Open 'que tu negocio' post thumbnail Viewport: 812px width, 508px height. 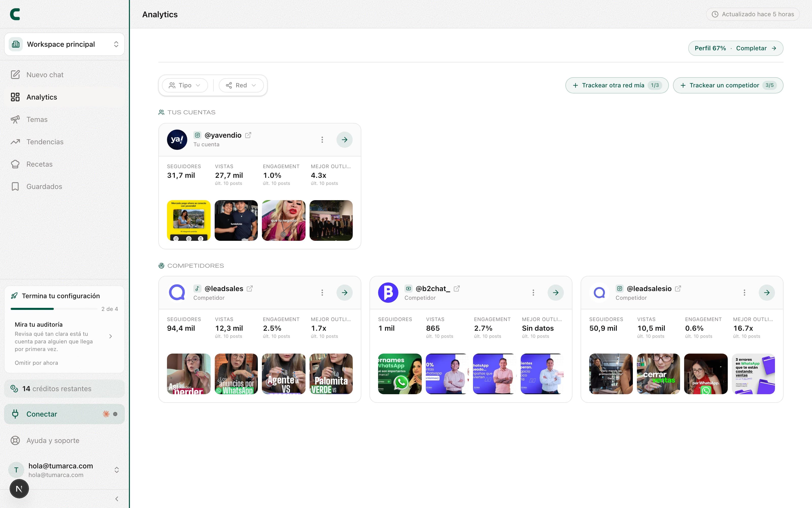[283, 220]
